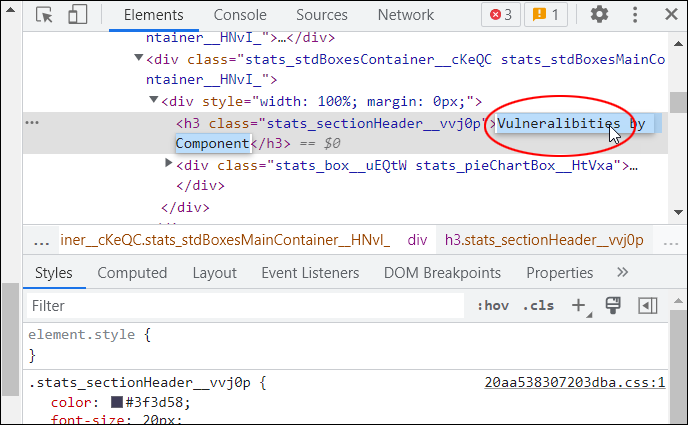Collapse the div with width 100% style

tap(154, 100)
